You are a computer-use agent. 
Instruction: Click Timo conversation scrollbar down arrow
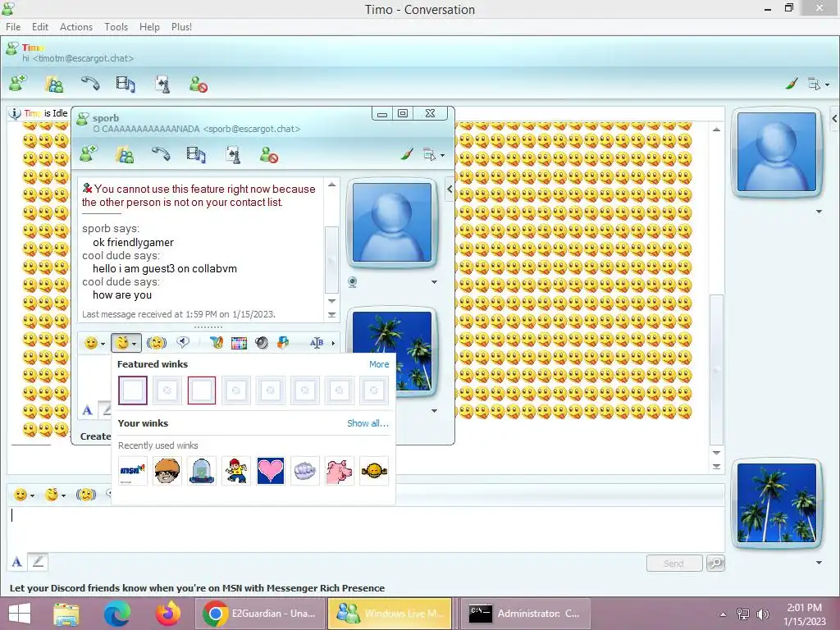pos(716,453)
